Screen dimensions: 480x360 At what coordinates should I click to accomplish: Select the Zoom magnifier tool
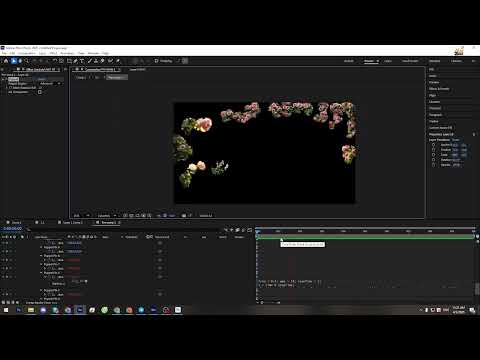27,61
